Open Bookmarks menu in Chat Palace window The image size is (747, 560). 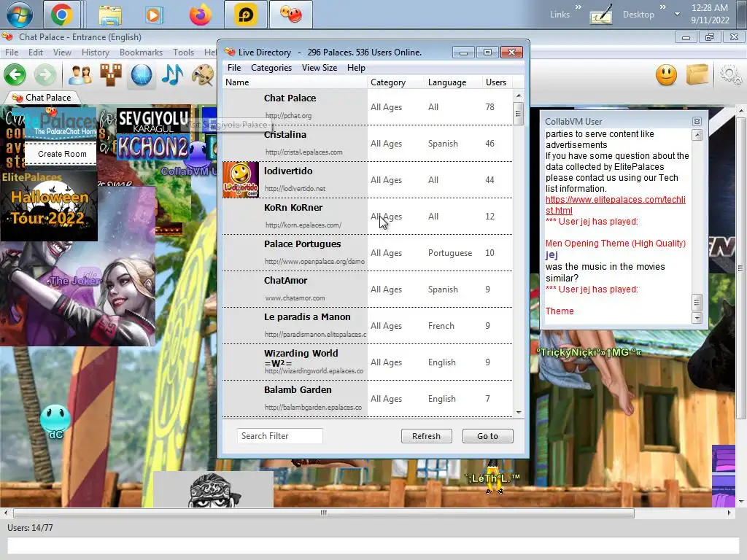(141, 52)
